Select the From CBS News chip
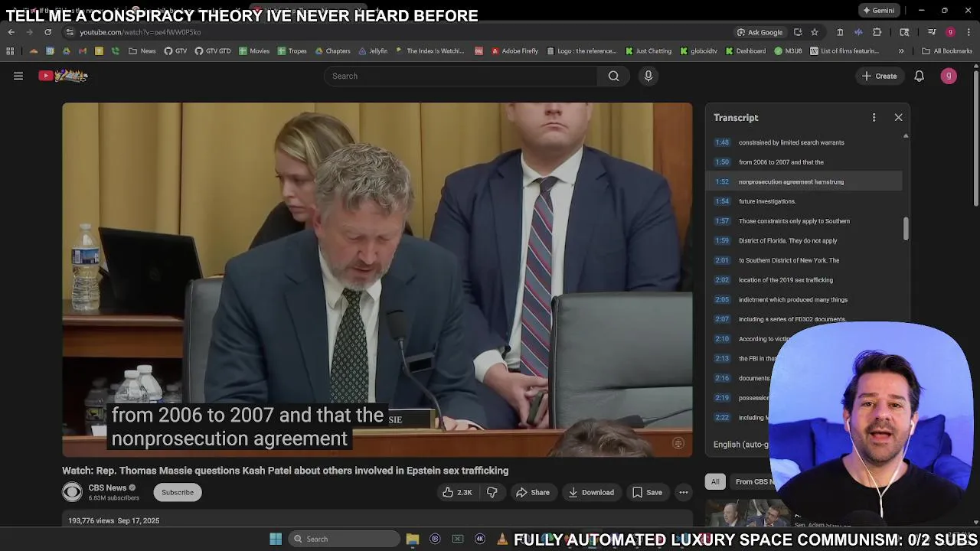 754,481
